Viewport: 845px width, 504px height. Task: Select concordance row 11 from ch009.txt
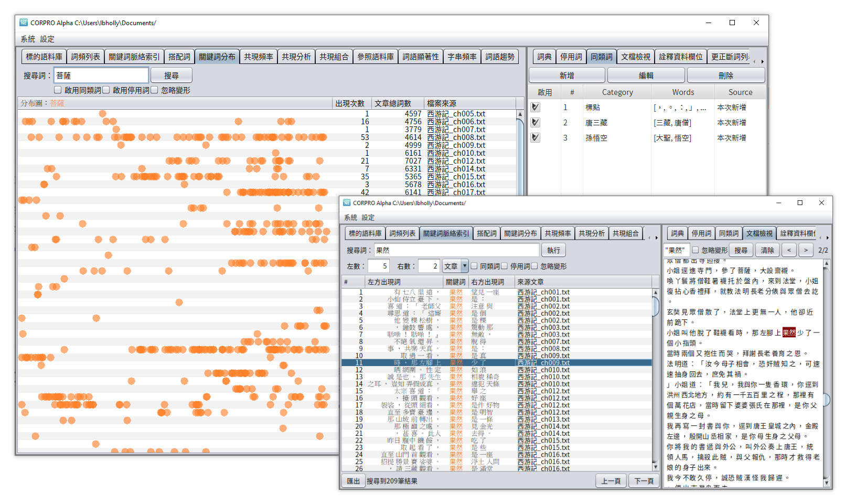coord(497,362)
